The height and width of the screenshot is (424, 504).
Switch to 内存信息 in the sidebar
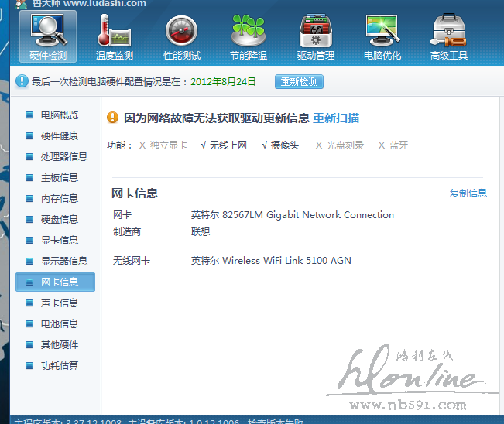click(59, 199)
